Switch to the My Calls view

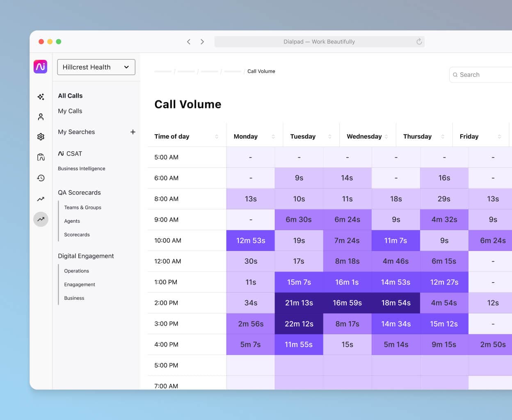coord(70,111)
